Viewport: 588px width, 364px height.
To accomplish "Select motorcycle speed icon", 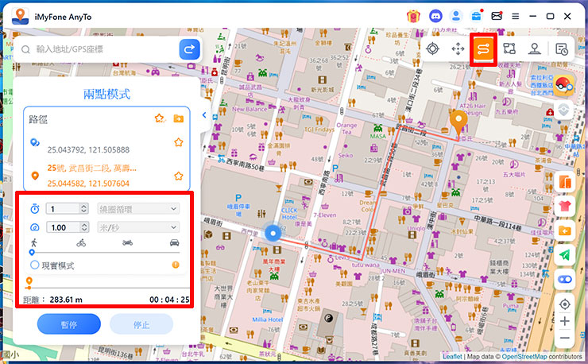I will (x=127, y=242).
